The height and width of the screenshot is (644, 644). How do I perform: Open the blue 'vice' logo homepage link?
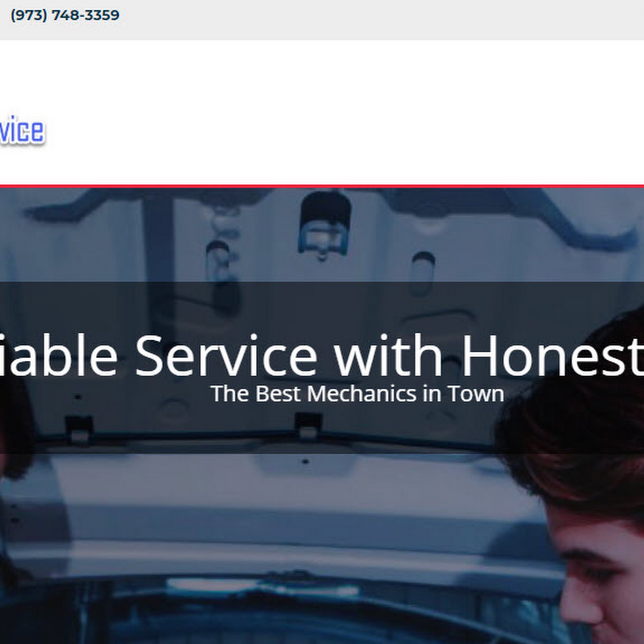[22, 130]
